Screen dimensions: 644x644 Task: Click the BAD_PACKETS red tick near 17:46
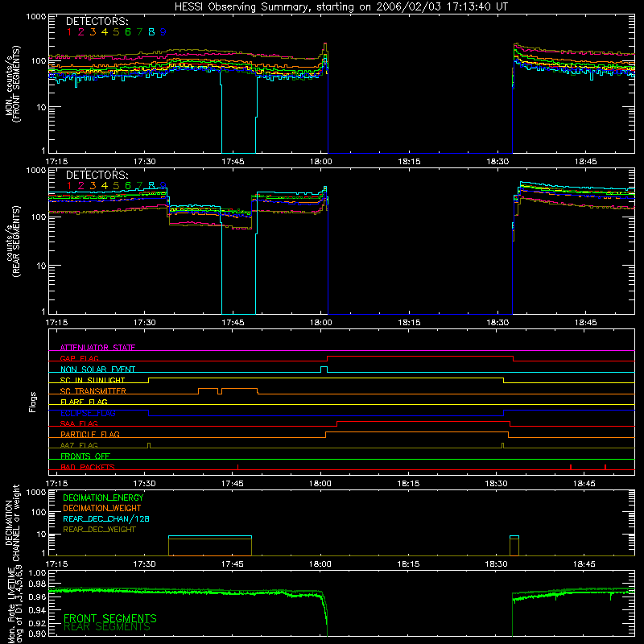coord(237,467)
